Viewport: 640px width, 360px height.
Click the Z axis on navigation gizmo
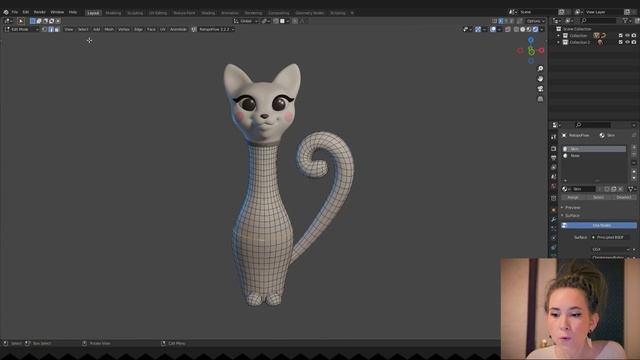[531, 40]
